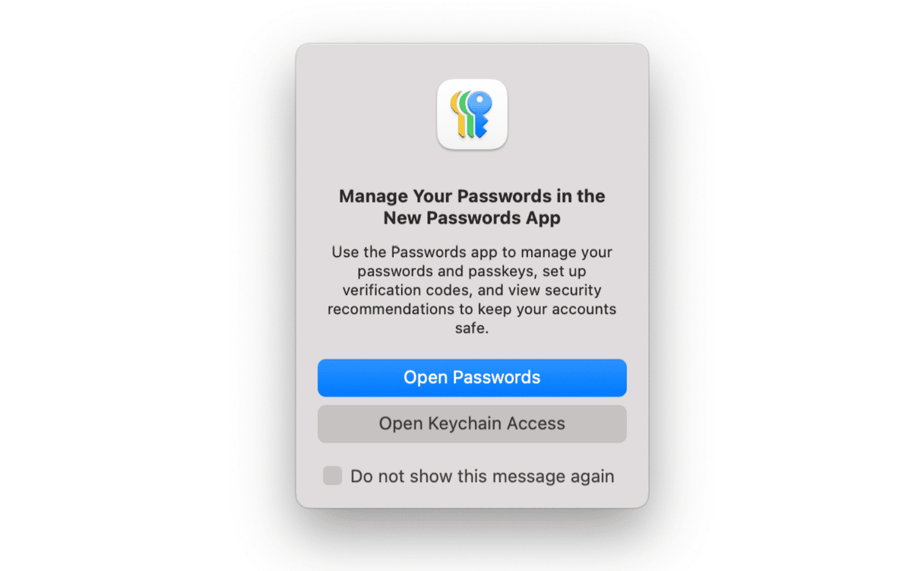Viewport: 924px width, 571px height.
Task: Click the blue key in the Passwords icon
Action: point(479,114)
